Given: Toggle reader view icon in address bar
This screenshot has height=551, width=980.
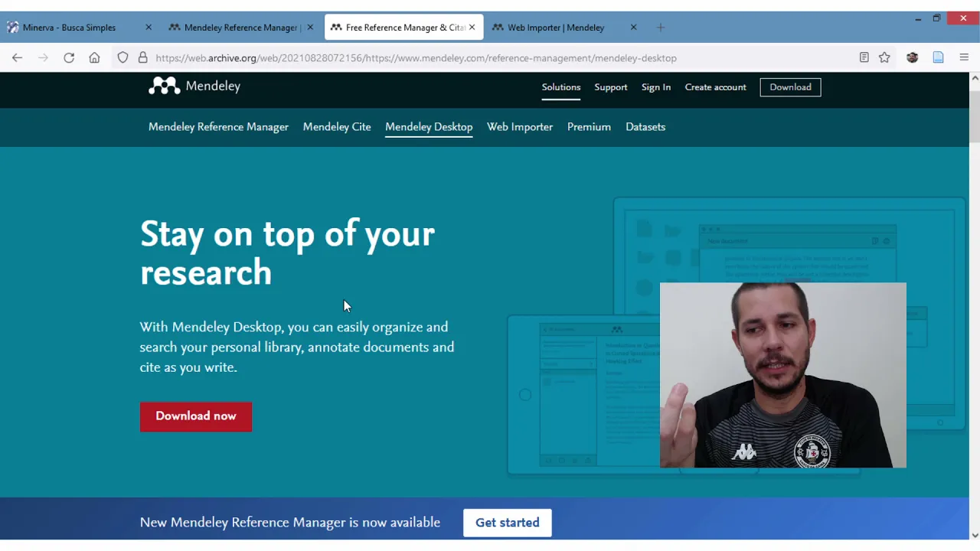Looking at the screenshot, I should point(864,57).
